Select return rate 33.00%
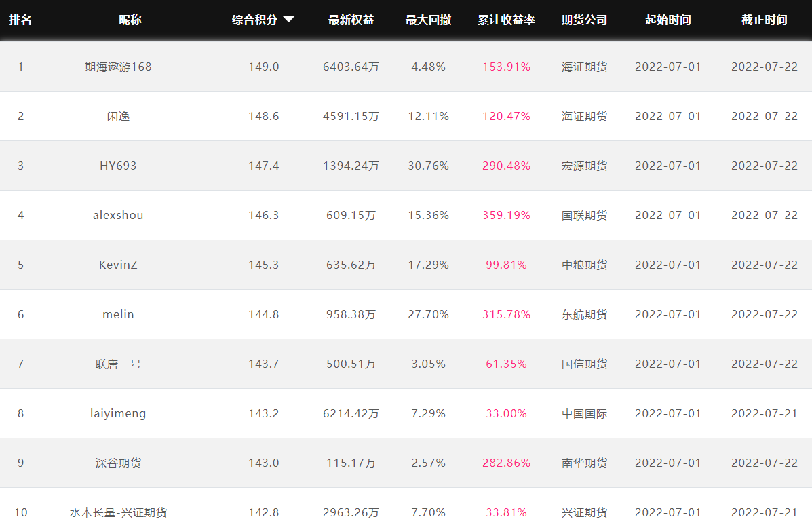Screen dimensions: 812x532 coord(507,413)
